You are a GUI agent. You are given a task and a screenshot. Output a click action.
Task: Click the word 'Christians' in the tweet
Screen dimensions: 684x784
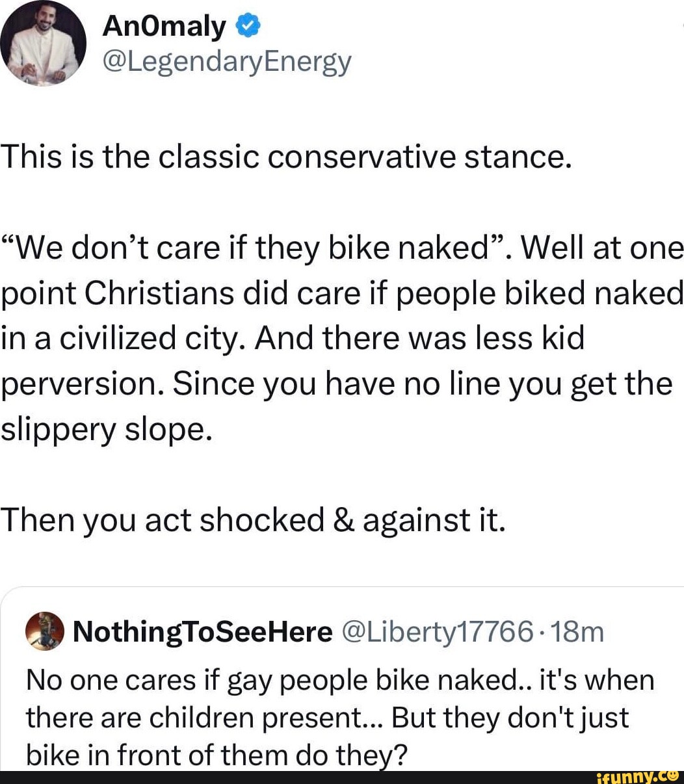point(159,294)
